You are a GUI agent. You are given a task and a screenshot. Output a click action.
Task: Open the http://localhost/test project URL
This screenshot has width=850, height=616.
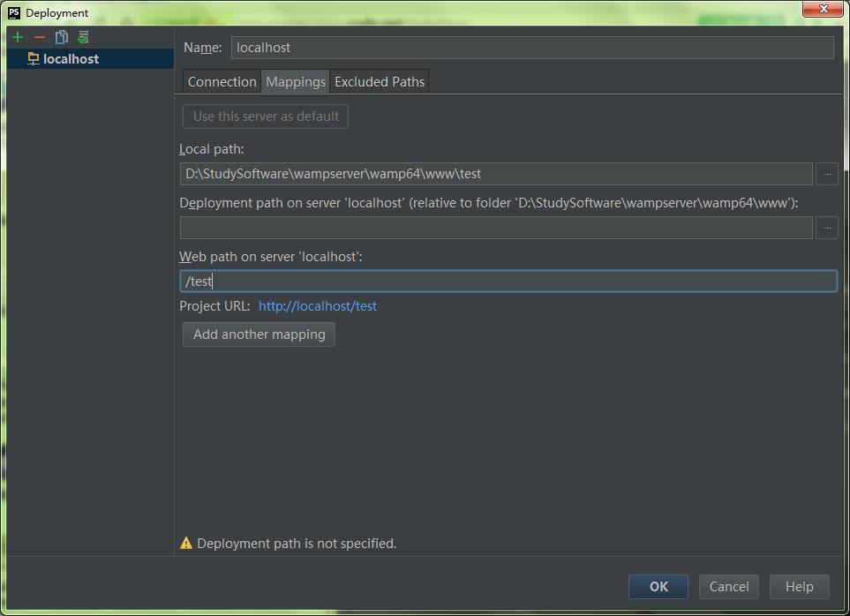[318, 306]
